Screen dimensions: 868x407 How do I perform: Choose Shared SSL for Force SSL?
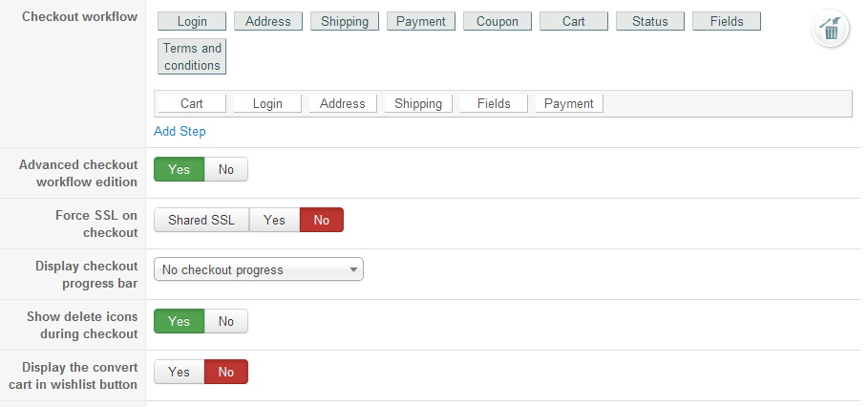pos(201,220)
